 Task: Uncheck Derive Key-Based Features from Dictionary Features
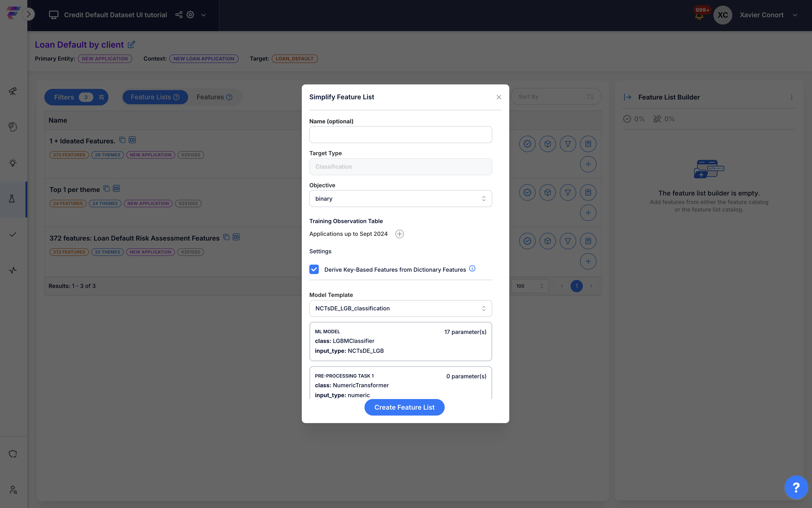point(314,270)
